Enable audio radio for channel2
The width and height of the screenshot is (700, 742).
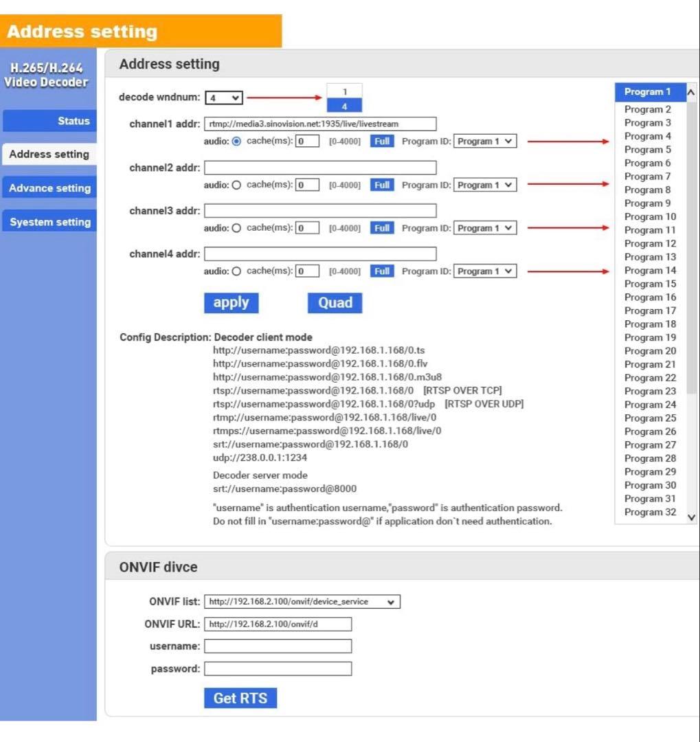(237, 185)
